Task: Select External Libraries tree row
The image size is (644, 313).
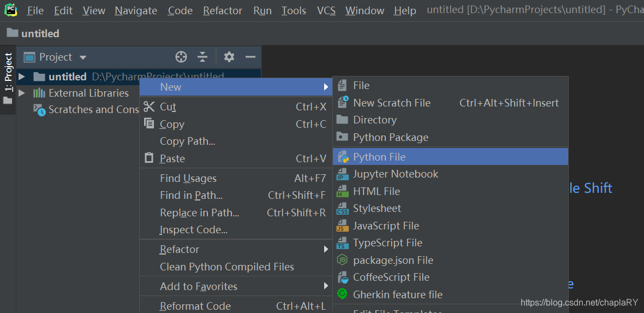Action: (78, 93)
